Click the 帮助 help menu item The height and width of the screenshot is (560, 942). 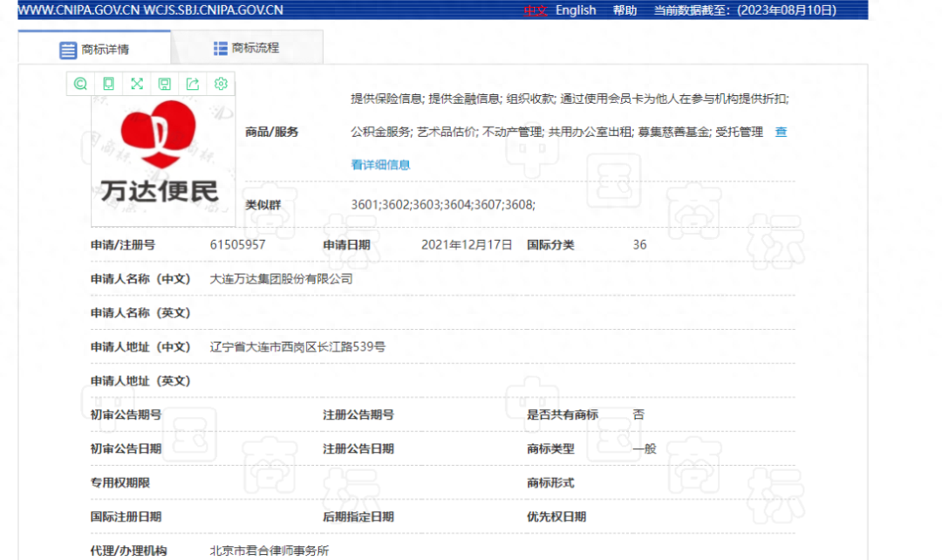[x=625, y=10]
